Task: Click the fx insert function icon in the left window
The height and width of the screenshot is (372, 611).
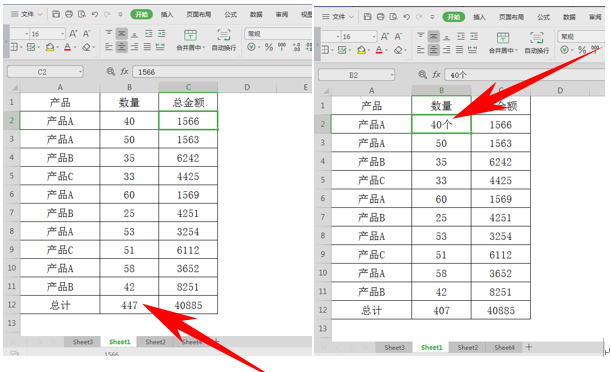Action: (x=124, y=71)
